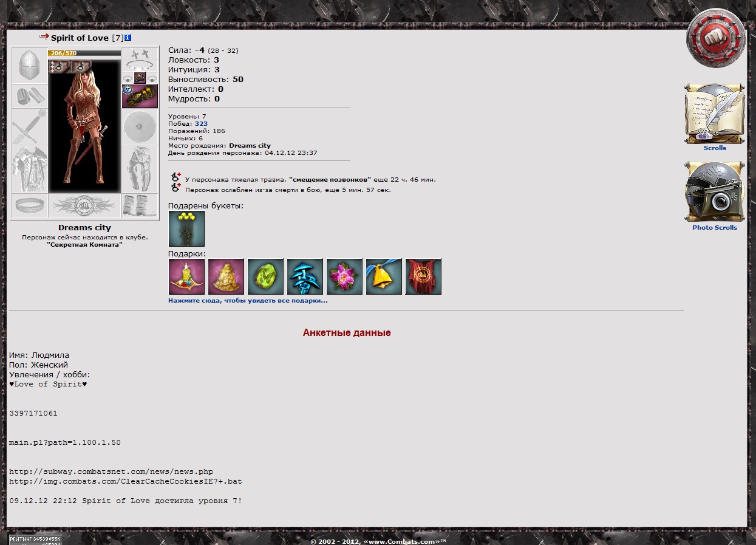Select the empty left ring slot

click(x=128, y=78)
